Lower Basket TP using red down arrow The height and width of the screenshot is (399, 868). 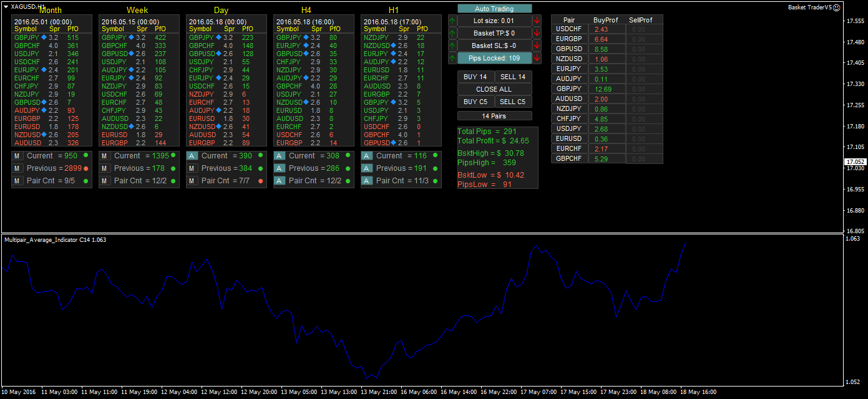pyautogui.click(x=537, y=33)
